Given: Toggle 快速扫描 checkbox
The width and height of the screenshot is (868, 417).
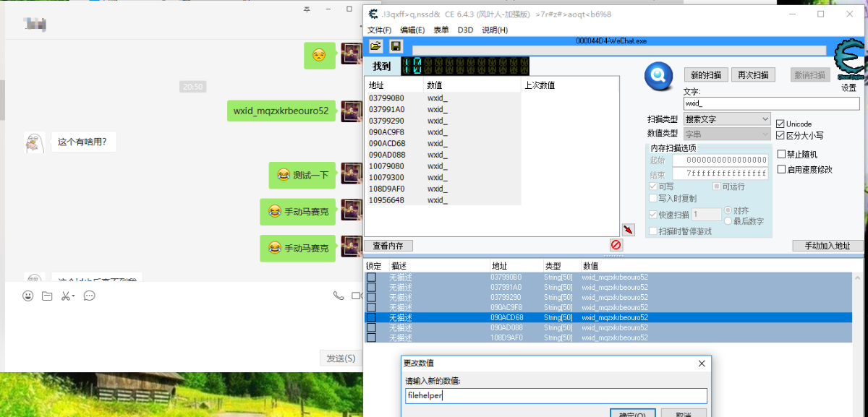Looking at the screenshot, I should (x=653, y=215).
